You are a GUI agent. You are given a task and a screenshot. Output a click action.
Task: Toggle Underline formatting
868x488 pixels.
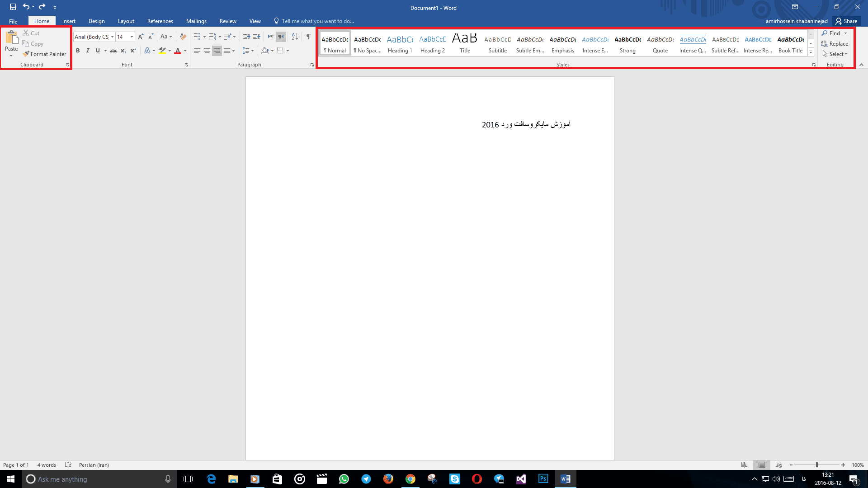[x=98, y=51]
